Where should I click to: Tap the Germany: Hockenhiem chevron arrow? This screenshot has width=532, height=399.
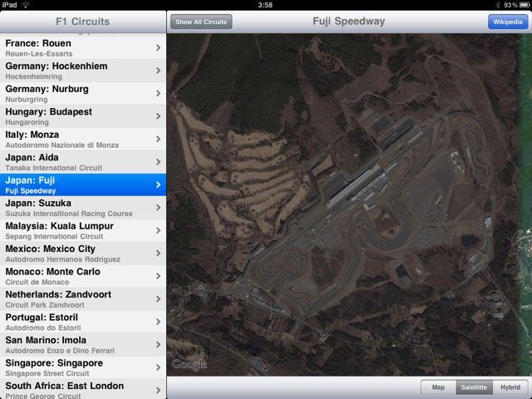[x=159, y=71]
